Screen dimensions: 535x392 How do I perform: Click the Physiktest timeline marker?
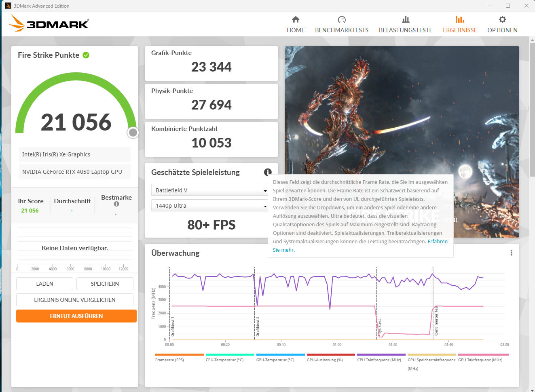(380, 328)
